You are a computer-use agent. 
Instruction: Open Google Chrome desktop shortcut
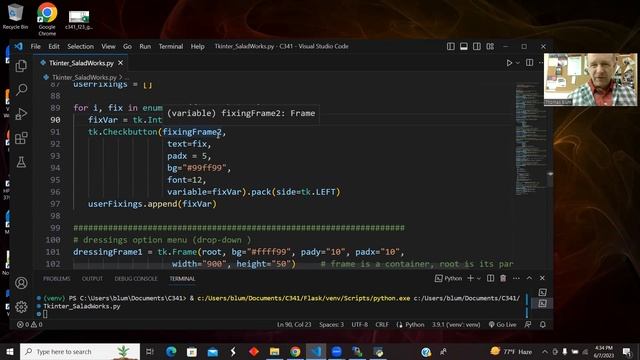47,19
